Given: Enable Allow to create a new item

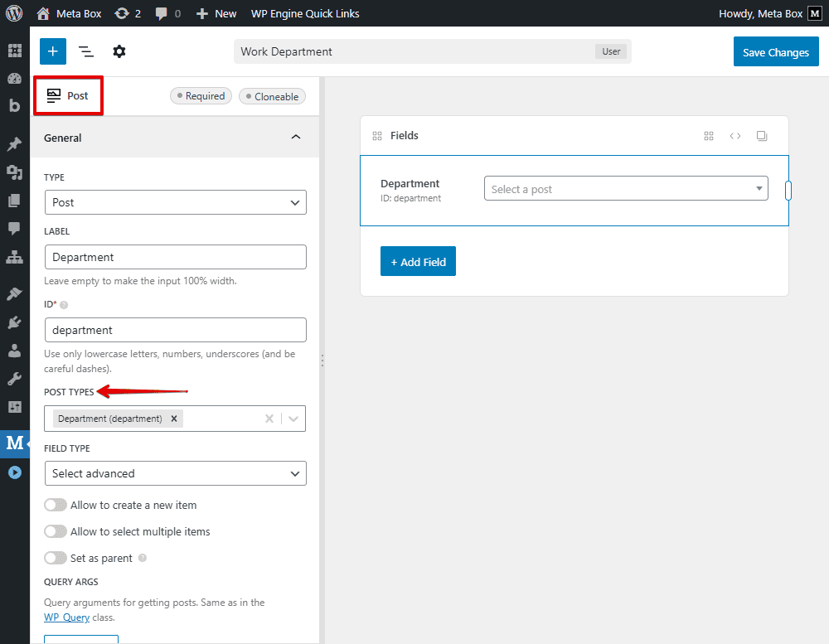Looking at the screenshot, I should 56,505.
